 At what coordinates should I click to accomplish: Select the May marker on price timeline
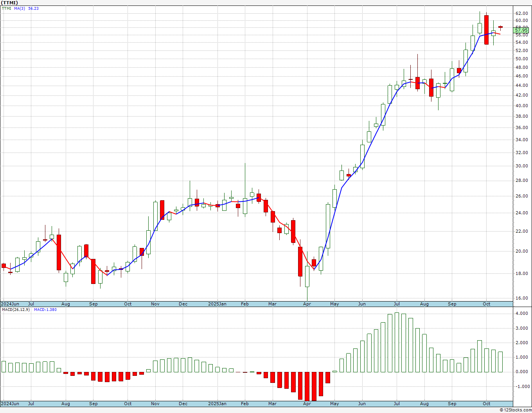coord(334,304)
